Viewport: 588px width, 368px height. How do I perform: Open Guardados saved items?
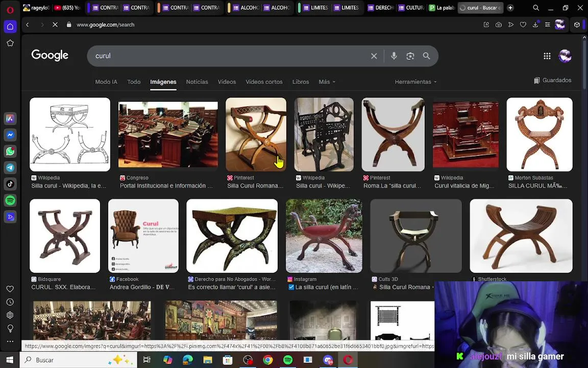(553, 80)
